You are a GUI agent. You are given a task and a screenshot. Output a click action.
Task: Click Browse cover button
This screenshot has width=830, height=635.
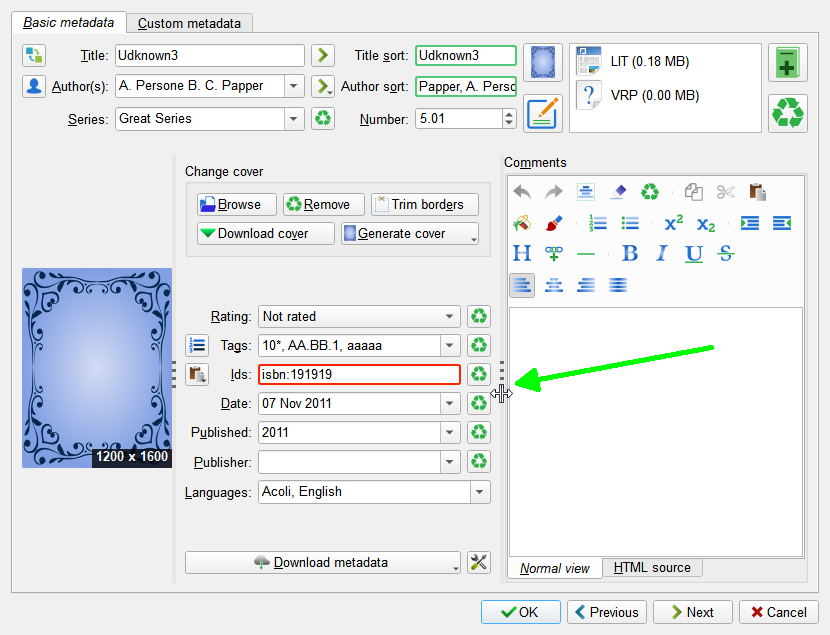coord(237,204)
